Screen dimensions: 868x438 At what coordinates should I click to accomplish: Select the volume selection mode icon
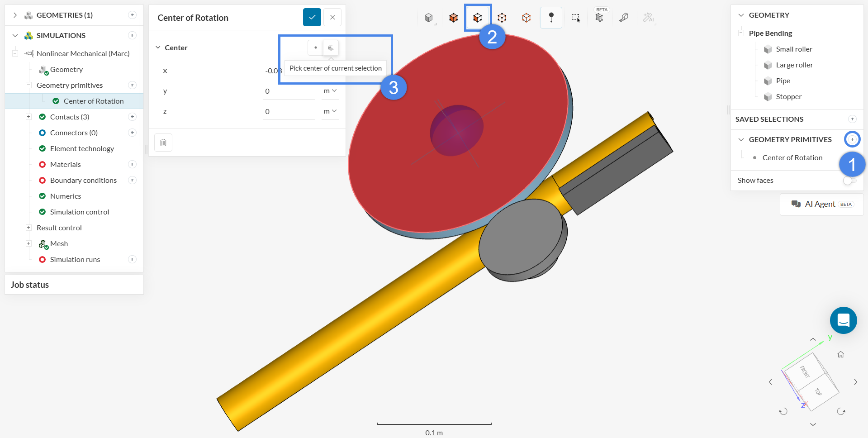click(x=453, y=18)
